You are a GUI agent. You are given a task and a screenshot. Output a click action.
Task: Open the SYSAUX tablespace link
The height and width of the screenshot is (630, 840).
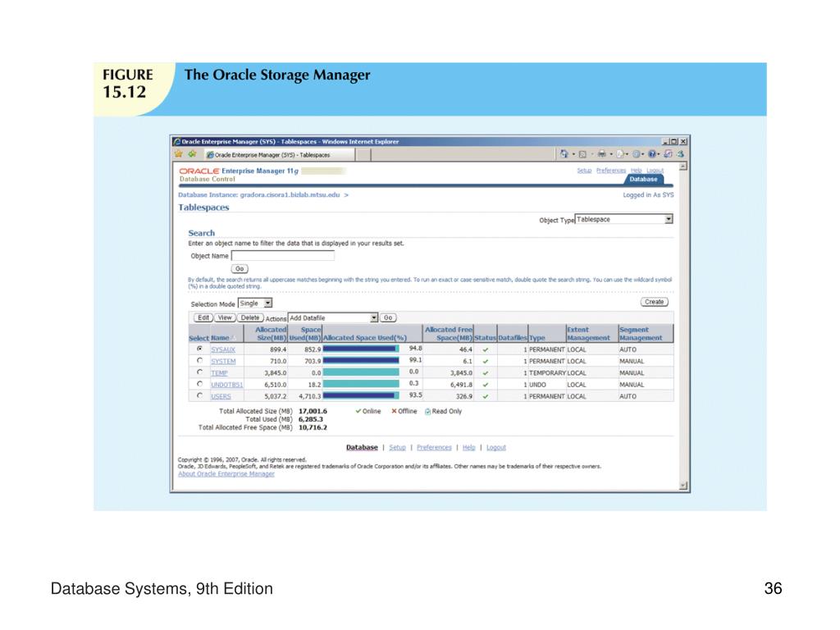223,349
